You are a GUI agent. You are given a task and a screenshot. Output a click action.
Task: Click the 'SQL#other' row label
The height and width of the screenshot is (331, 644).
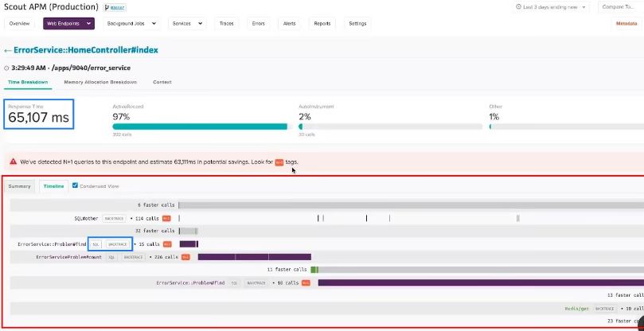[86, 219]
